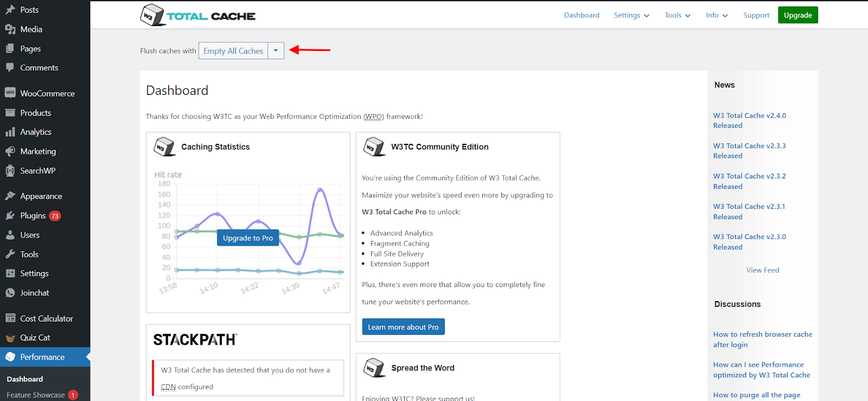Click Learn more about Pro button

click(x=403, y=327)
